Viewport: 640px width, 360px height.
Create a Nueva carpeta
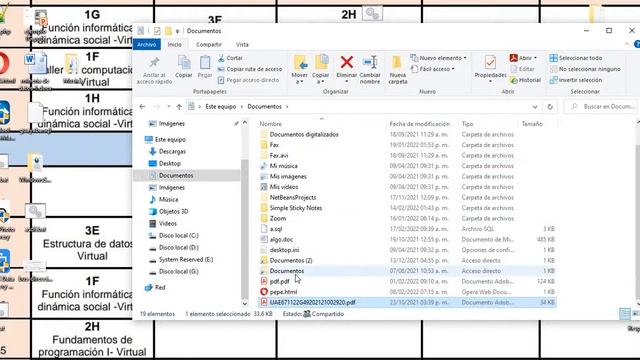(x=397, y=69)
